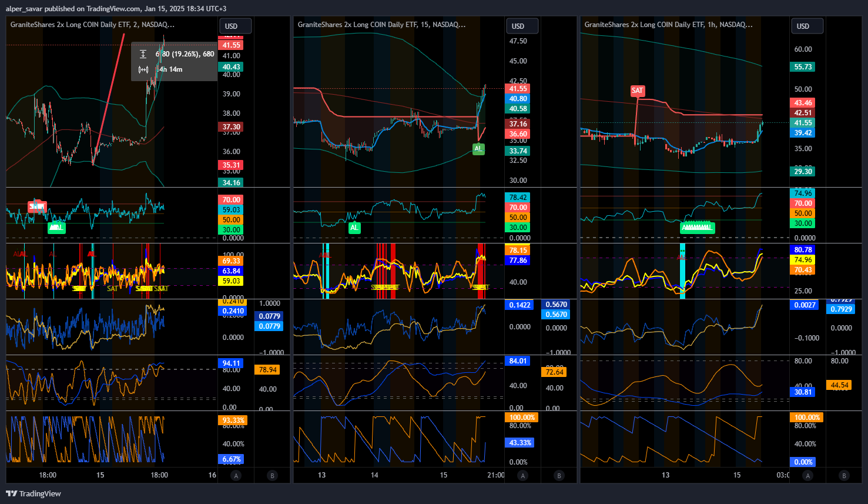Click the 37.16 price label on the 15-minute chart
This screenshot has height=504, width=868.
click(x=518, y=124)
